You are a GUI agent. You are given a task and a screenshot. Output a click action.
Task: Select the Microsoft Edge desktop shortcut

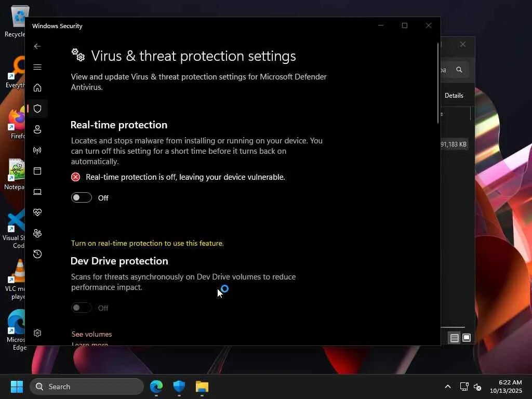tap(16, 330)
